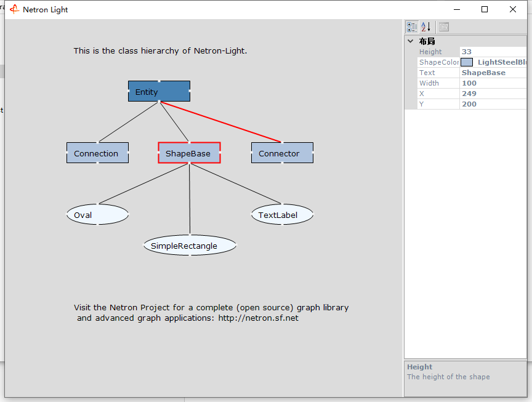Click the top connector of Entity shape
The height and width of the screenshot is (402, 532).
[x=159, y=81]
